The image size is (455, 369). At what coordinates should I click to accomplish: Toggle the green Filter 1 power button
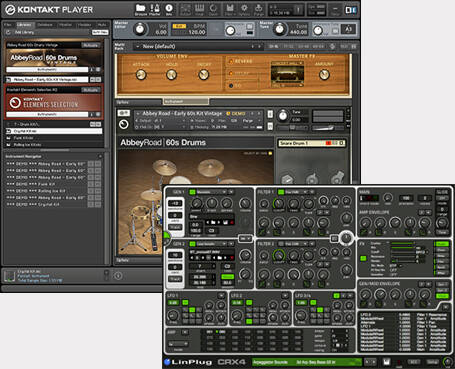(281, 192)
